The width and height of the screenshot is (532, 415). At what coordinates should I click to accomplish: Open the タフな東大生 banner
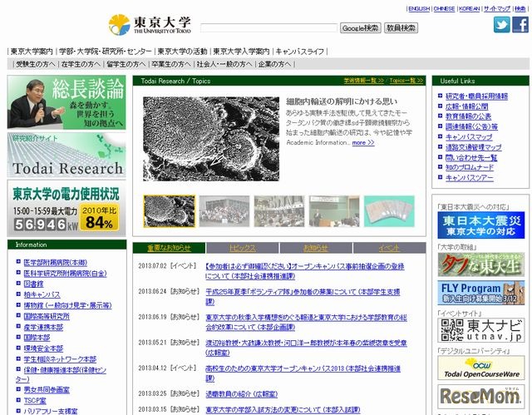480,264
